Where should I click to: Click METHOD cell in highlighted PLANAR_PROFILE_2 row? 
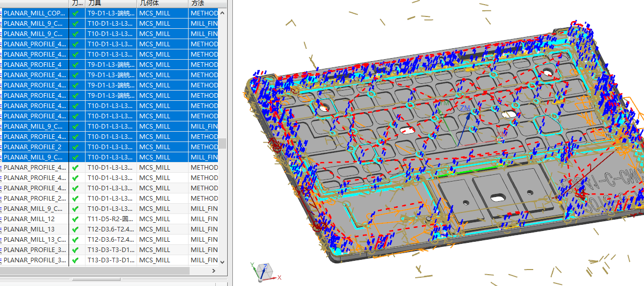point(204,147)
